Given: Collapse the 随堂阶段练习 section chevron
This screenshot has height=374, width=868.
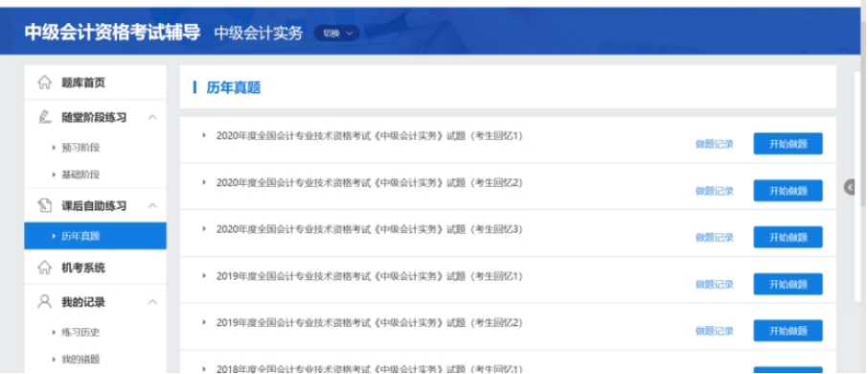Looking at the screenshot, I should (x=152, y=117).
